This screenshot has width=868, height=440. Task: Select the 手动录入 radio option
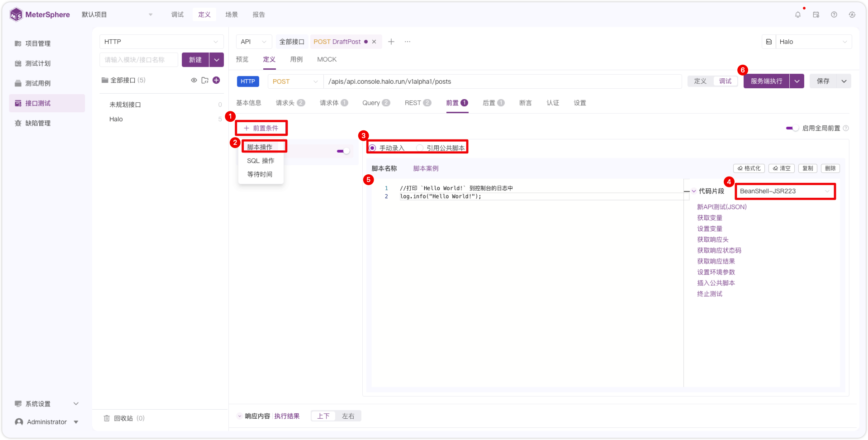(x=387, y=148)
